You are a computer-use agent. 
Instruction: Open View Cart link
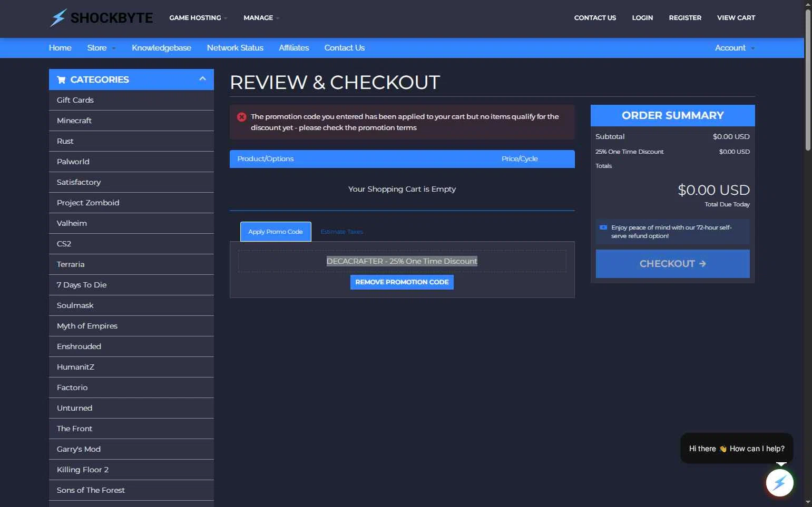[736, 18]
